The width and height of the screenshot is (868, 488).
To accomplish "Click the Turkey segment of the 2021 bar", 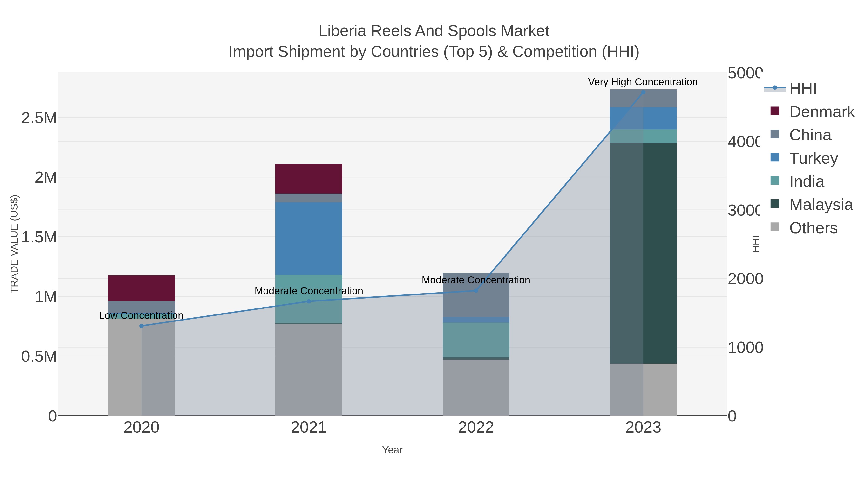I will pyautogui.click(x=309, y=238).
